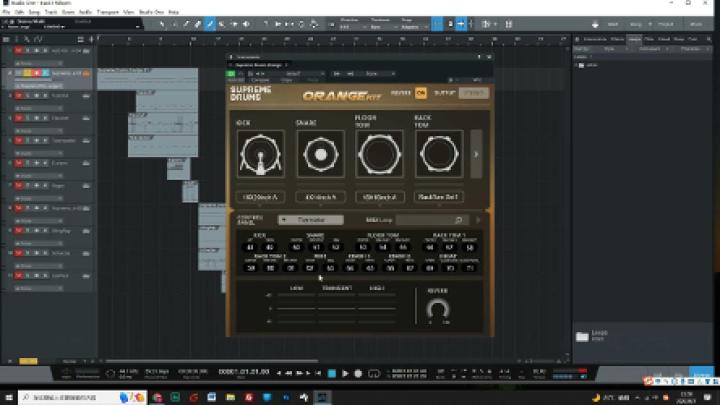
Task: Click the transport Rewind button
Action: (289, 374)
